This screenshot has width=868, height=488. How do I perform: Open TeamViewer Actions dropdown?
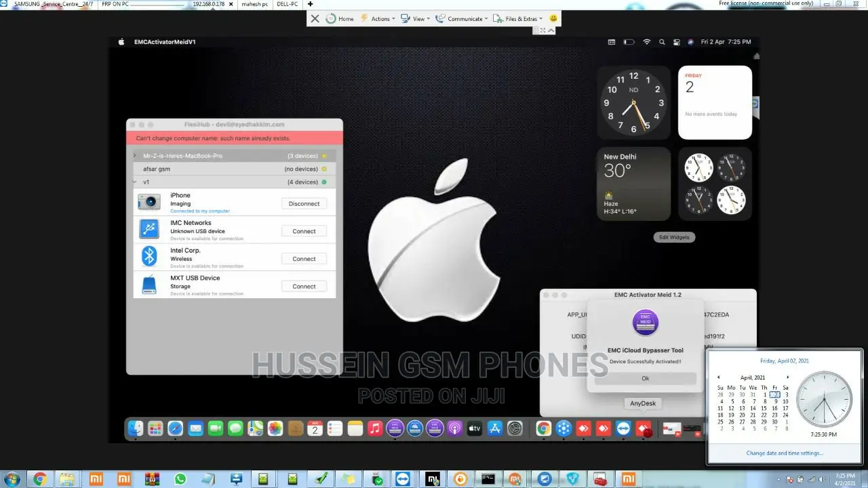point(376,18)
